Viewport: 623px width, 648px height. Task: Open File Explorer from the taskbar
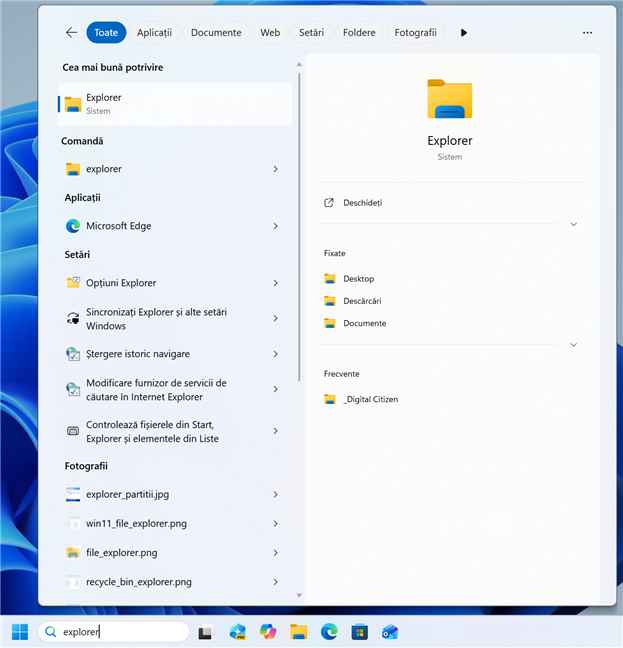click(298, 631)
